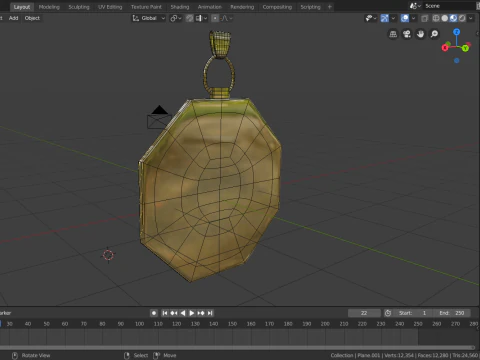Open object visibility and selectability dropdown
The image size is (480, 360).
(371, 18)
